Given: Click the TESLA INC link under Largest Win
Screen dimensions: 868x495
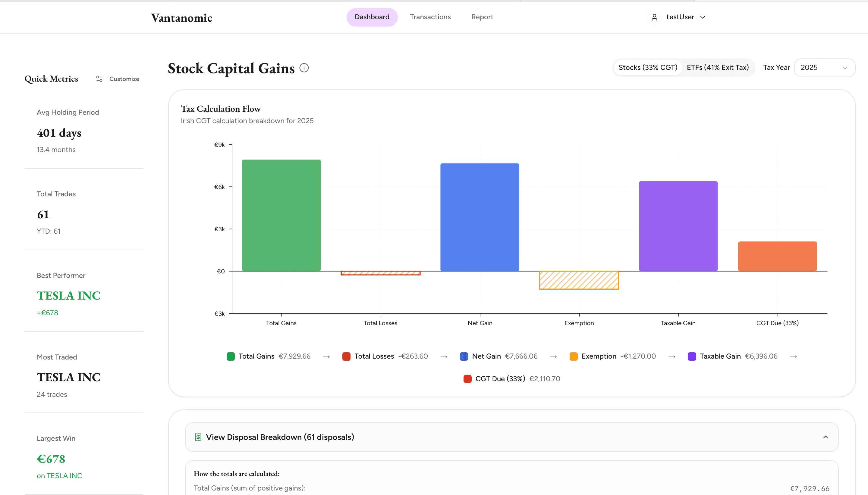Looking at the screenshot, I should point(64,475).
